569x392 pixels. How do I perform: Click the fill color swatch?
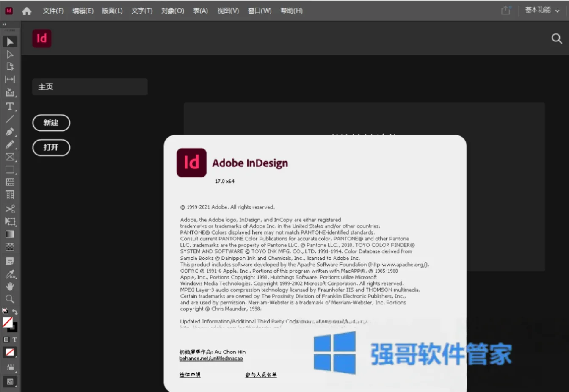(7, 322)
